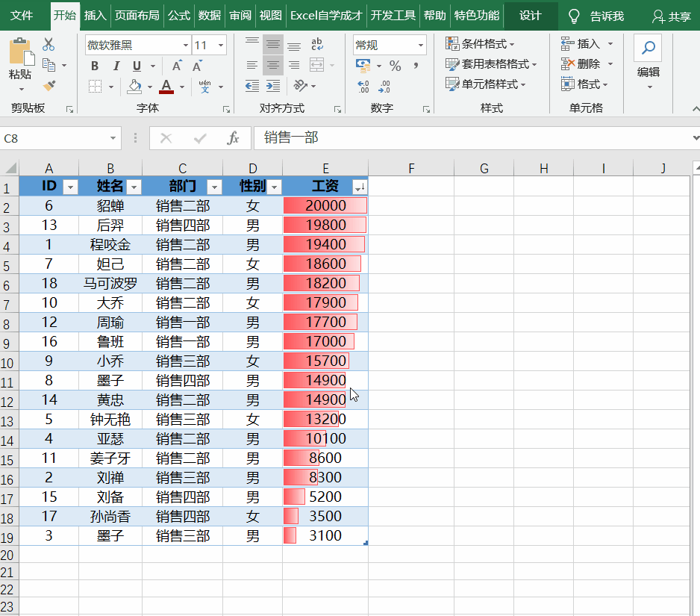Screen dimensions: 700x616
Task: Toggle wrap text alignment option
Action: (318, 45)
